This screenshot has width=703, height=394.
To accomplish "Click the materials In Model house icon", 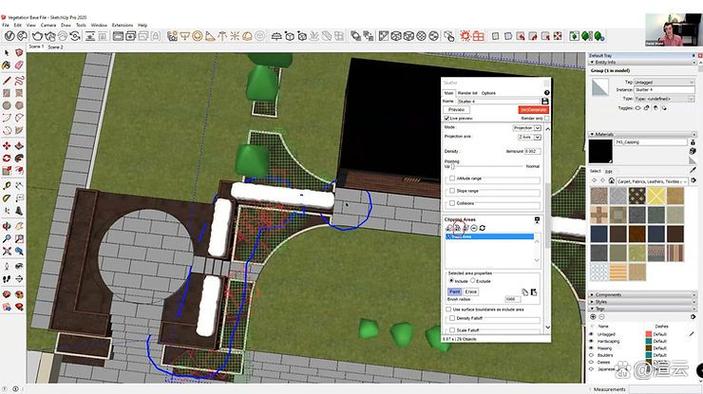I will click(611, 181).
